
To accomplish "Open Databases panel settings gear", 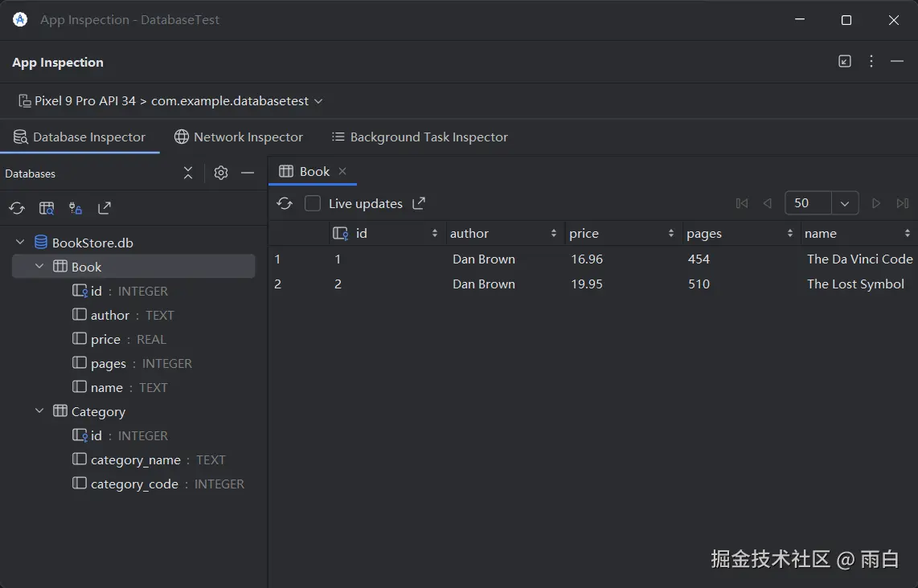I will [221, 173].
